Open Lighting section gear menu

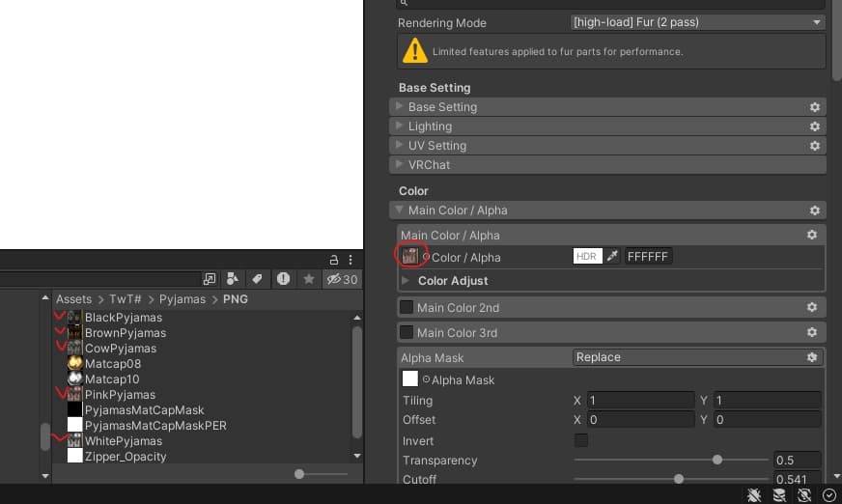[x=815, y=126]
